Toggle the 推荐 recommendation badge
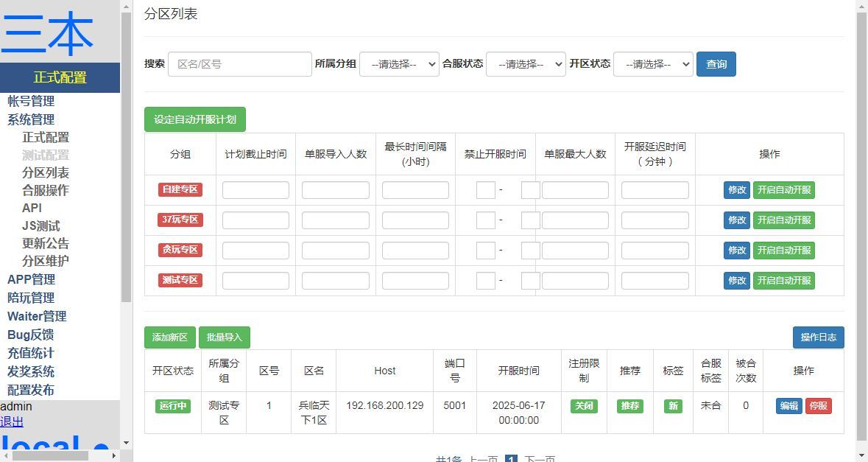The image size is (868, 462). [x=629, y=406]
